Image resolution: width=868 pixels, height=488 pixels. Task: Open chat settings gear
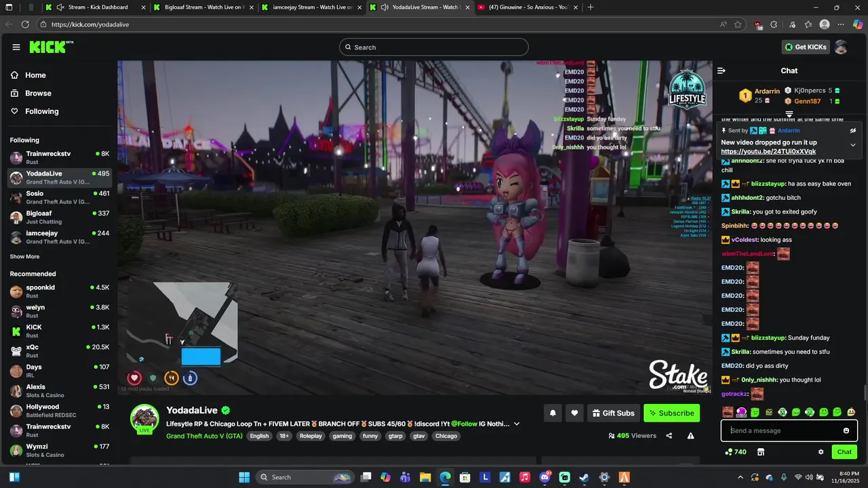coord(821,452)
